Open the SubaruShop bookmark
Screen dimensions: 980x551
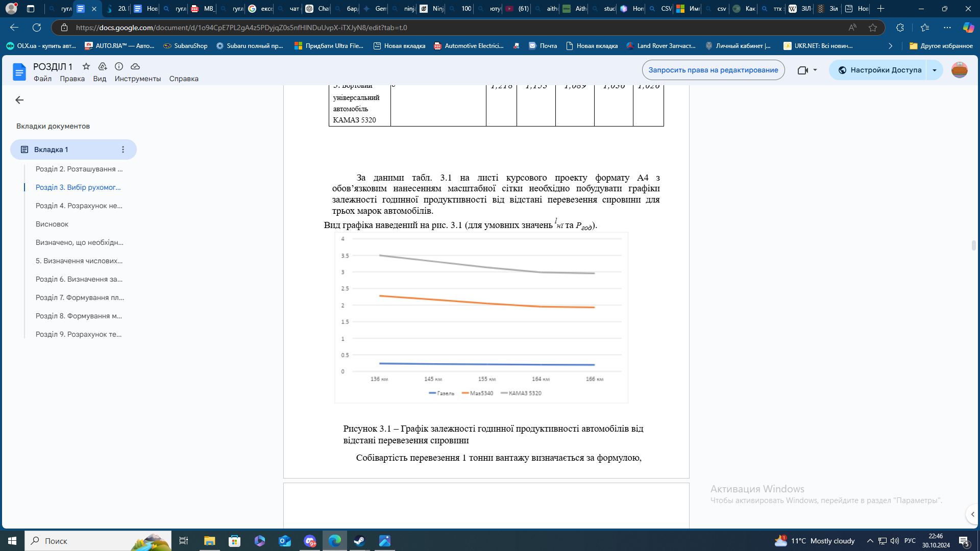185,46
